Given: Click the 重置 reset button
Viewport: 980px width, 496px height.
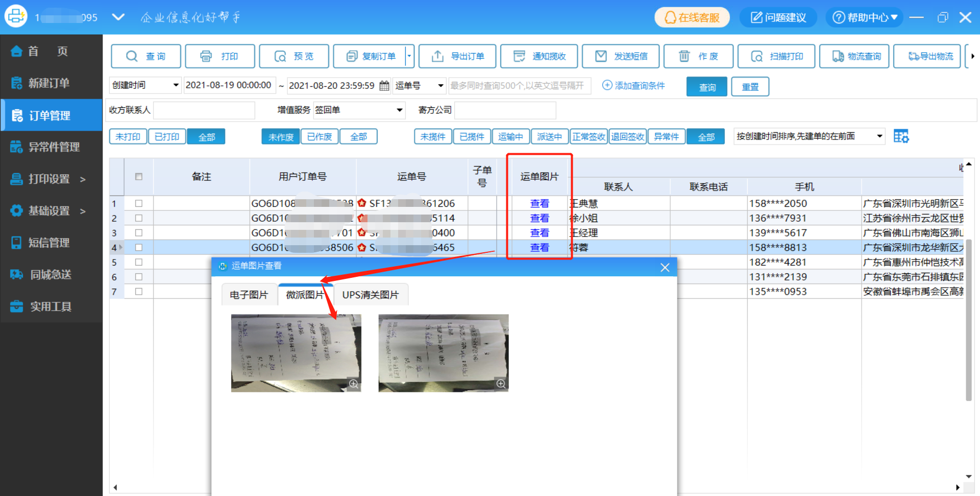Looking at the screenshot, I should [x=750, y=87].
